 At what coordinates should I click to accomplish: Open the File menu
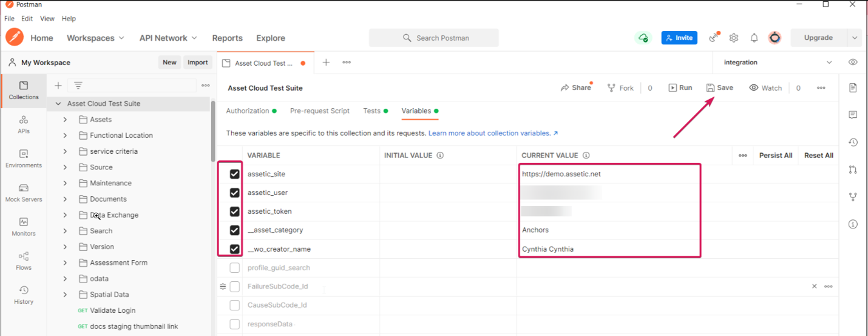click(x=9, y=19)
